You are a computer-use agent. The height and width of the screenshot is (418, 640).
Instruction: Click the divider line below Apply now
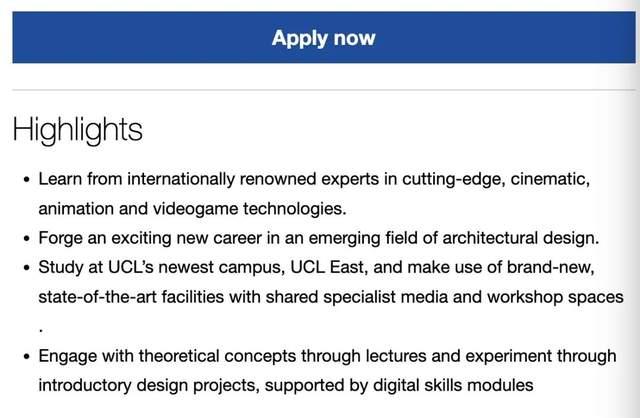324,89
